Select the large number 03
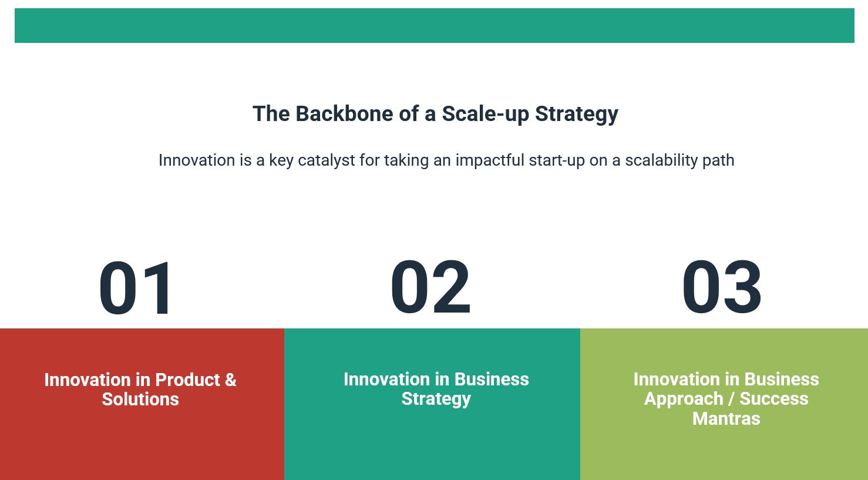868x480 pixels. click(x=722, y=288)
